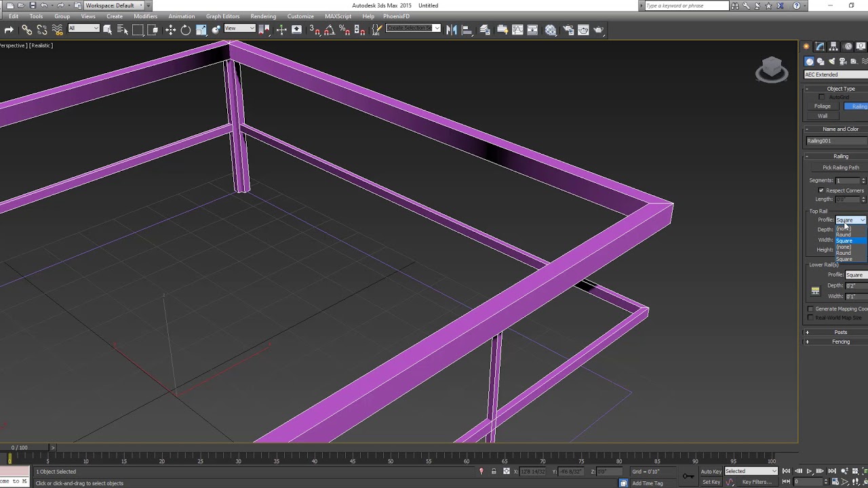Activate Bind to Space Warp tool
868x488 pixels.
pos(57,30)
